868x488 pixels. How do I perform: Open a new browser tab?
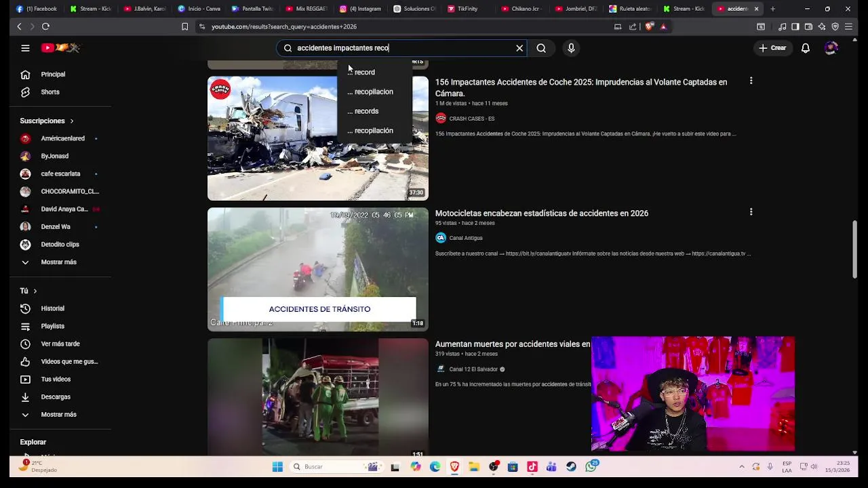pos(772,9)
